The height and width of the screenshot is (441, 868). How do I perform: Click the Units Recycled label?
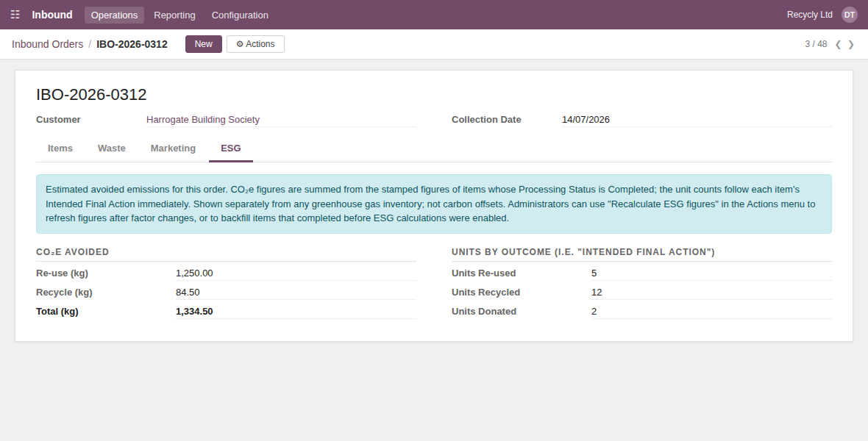click(x=486, y=292)
